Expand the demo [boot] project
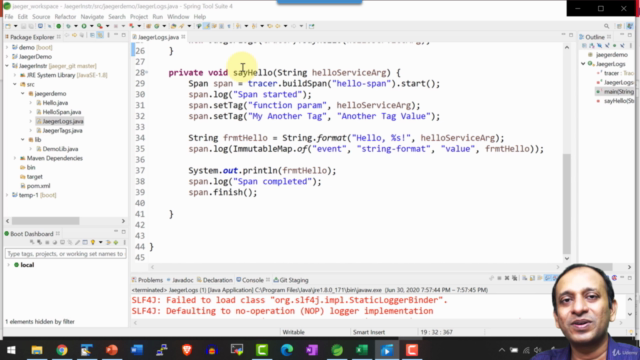This screenshot has width=640, height=360. point(7,47)
